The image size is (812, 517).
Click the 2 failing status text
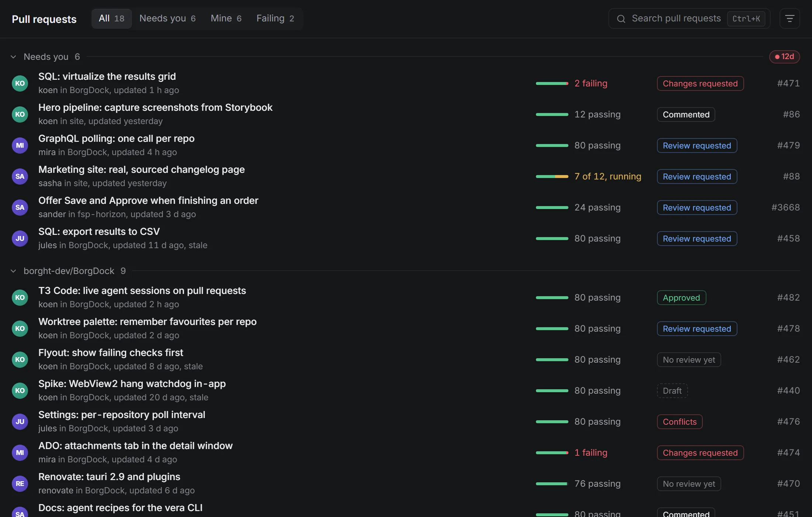click(591, 83)
